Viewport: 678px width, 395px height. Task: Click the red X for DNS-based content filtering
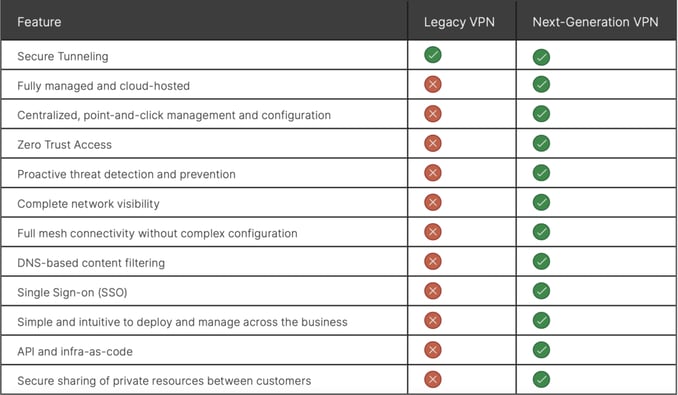tap(433, 261)
